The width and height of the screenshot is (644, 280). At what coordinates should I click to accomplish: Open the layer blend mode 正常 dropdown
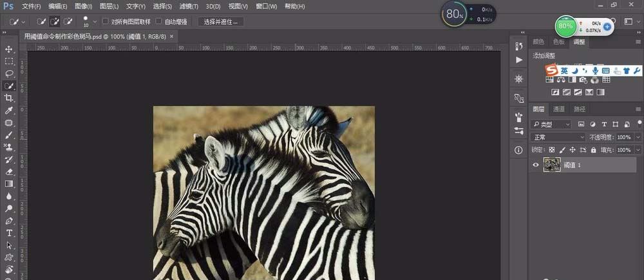pyautogui.click(x=558, y=137)
